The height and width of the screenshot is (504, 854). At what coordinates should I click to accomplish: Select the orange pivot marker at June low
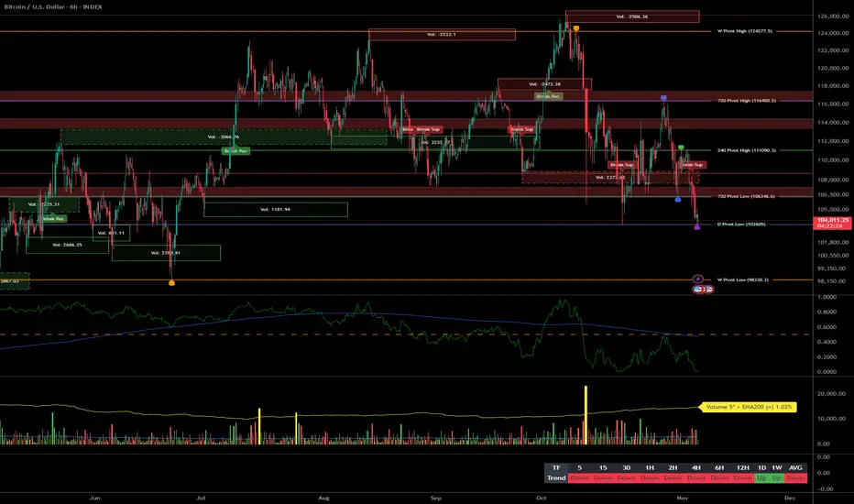click(171, 283)
